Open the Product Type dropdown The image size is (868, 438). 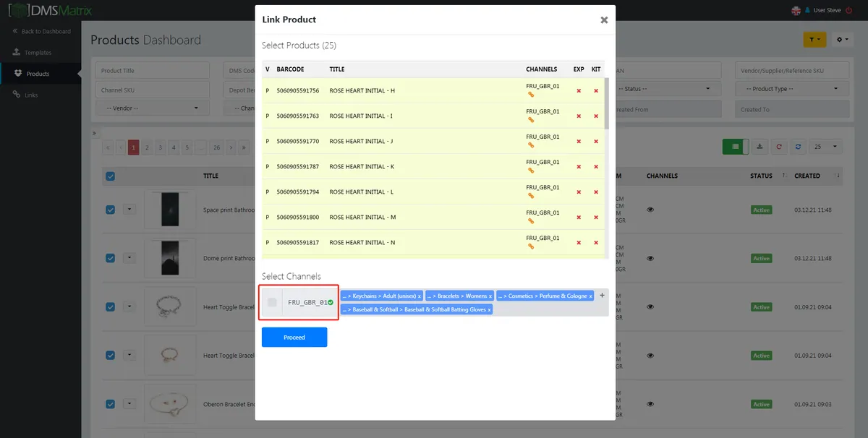(x=792, y=89)
